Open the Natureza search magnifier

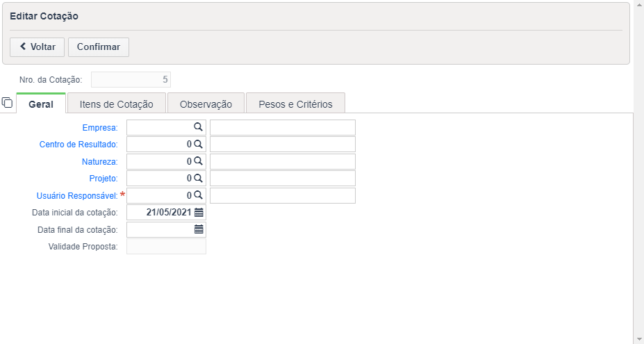coord(199,161)
